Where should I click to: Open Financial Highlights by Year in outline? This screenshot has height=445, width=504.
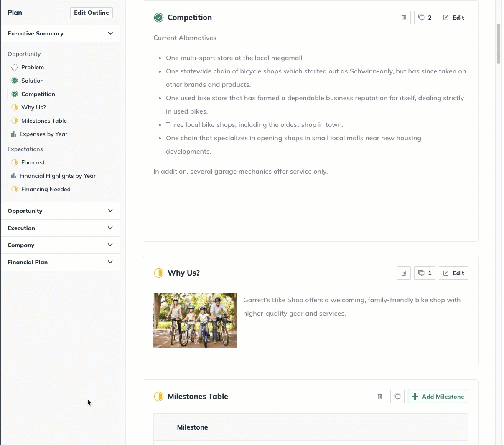(58, 176)
